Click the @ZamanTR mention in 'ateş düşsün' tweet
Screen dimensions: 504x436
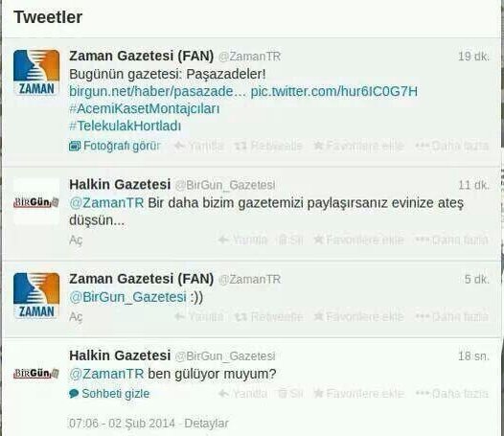click(106, 203)
